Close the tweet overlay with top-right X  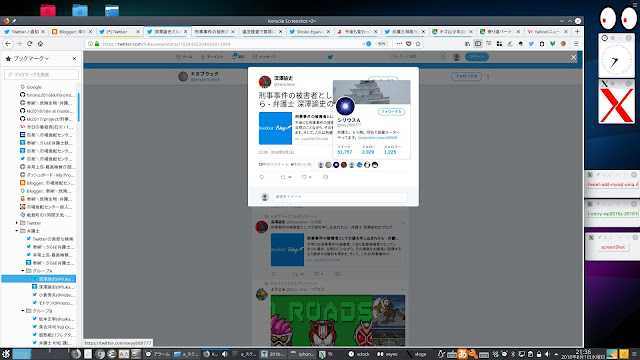(x=573, y=58)
